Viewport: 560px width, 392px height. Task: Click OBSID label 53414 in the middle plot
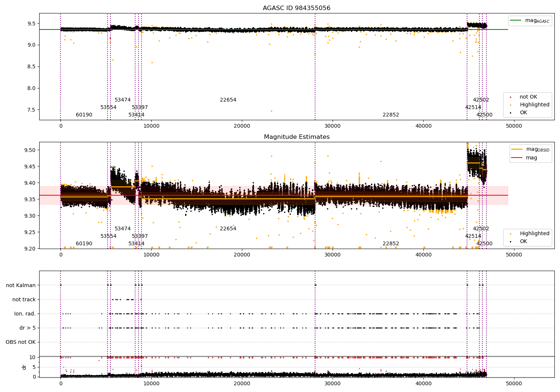tap(136, 244)
